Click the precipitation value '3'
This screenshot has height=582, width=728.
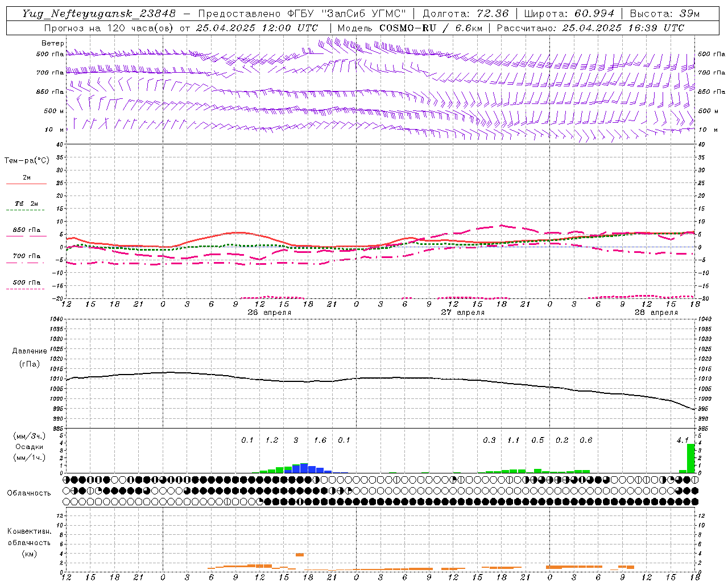[296, 440]
